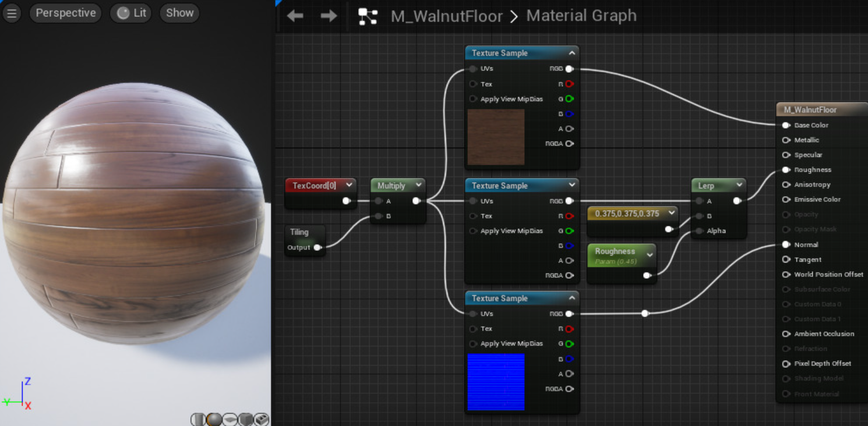Expand the Multiply node chevron
This screenshot has width=868, height=426.
coord(418,185)
